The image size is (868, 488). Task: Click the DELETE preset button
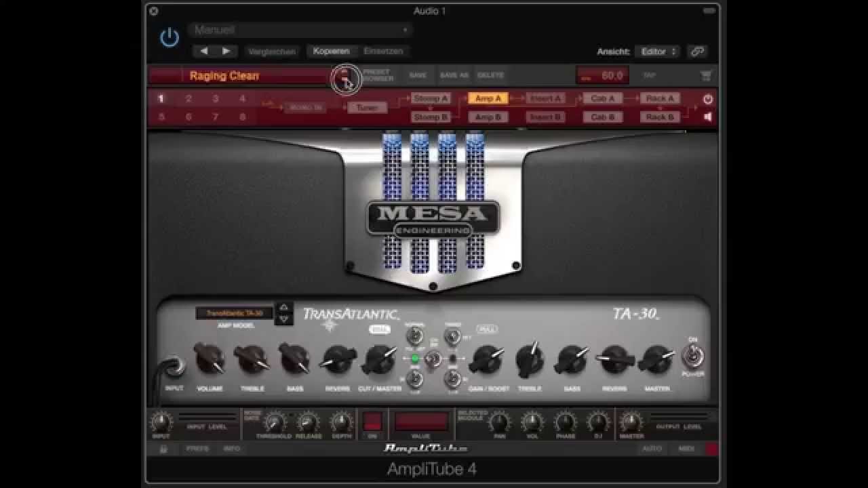click(490, 75)
